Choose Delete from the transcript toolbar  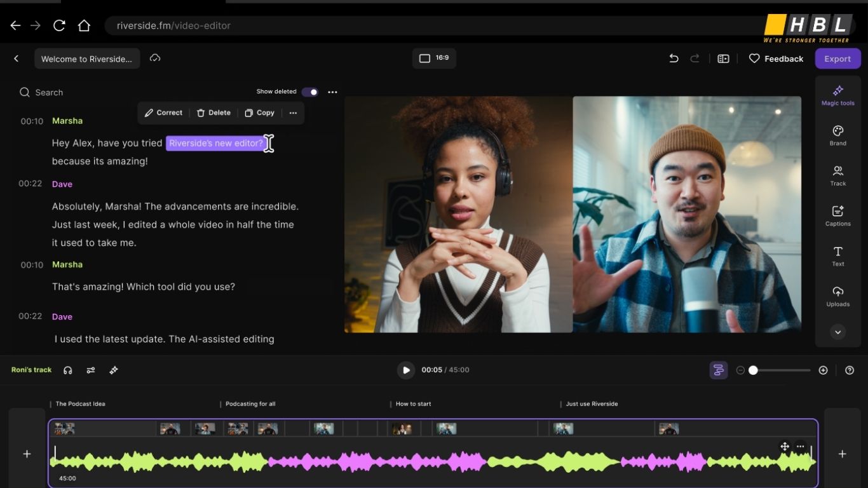point(213,112)
